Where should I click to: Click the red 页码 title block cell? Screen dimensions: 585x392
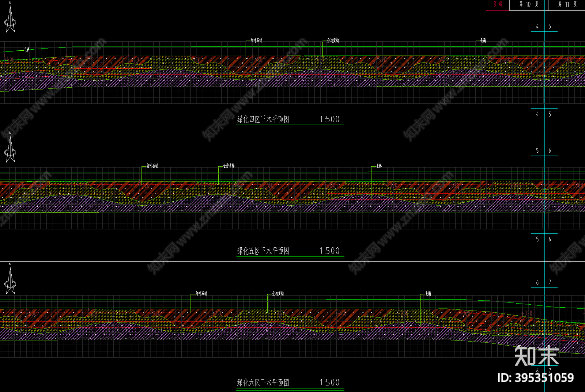tap(498, 5)
